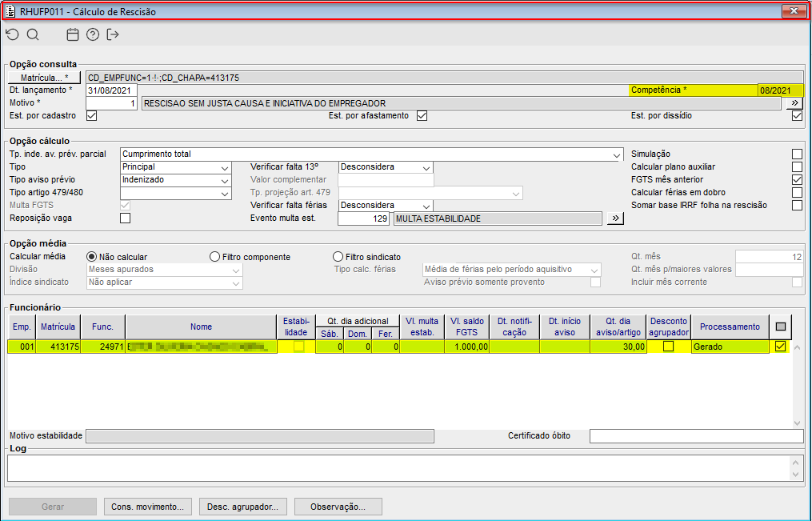Click the 30,00 aviso/artigo days cell

point(618,347)
